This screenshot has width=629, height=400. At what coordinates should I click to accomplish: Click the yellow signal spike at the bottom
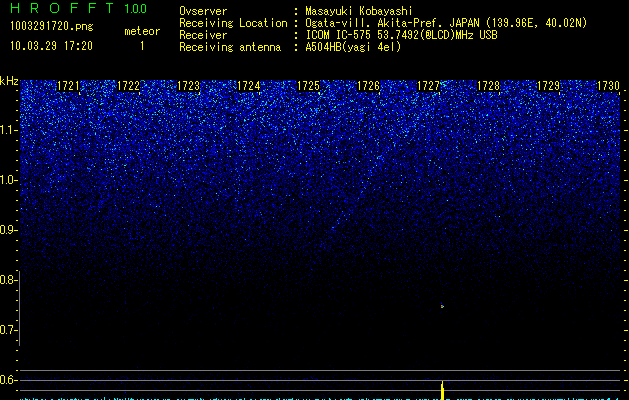coord(442,390)
